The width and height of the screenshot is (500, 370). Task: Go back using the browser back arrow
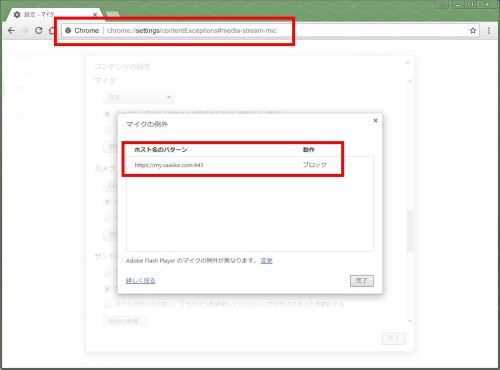pos(11,31)
